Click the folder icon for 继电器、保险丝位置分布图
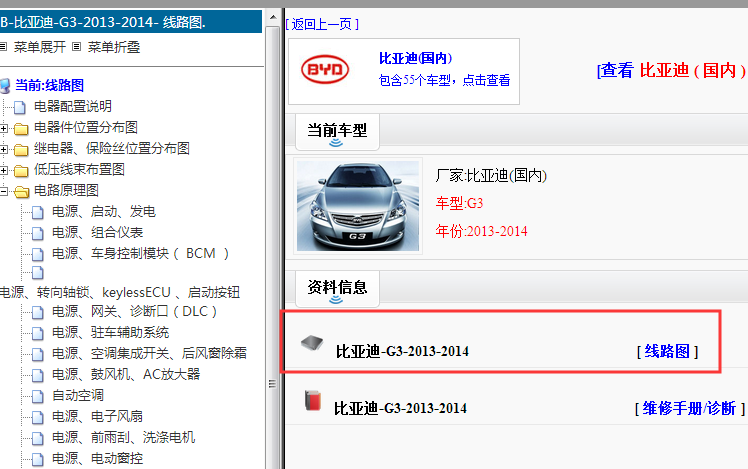Viewport: 748px width, 469px height. [21, 149]
